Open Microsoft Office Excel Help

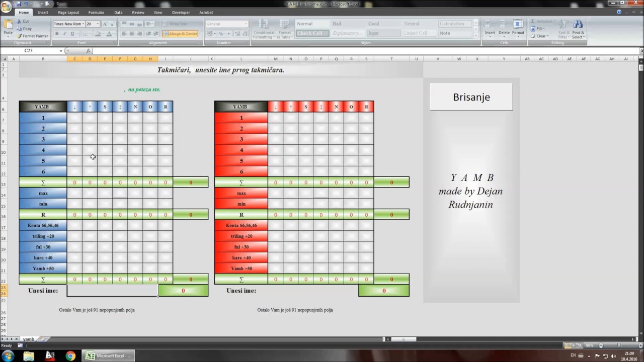(619, 12)
